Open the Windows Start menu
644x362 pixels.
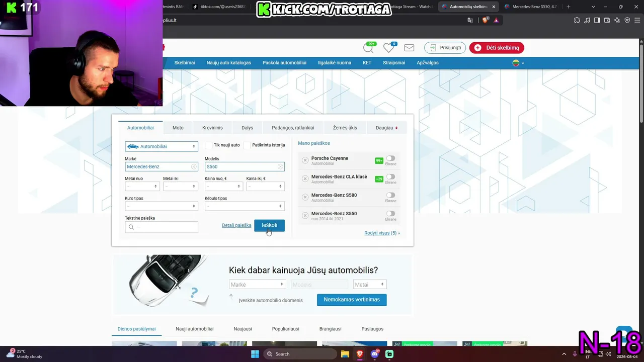pos(255,354)
